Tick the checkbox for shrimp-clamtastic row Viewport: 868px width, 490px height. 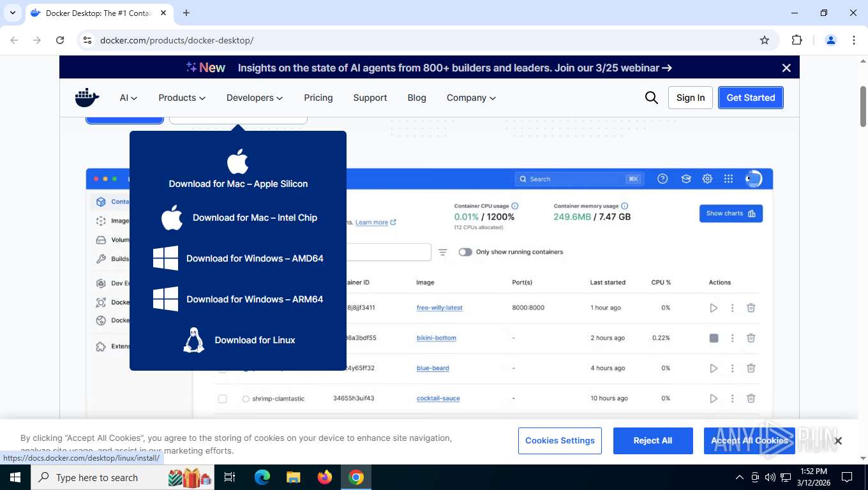[x=222, y=399]
